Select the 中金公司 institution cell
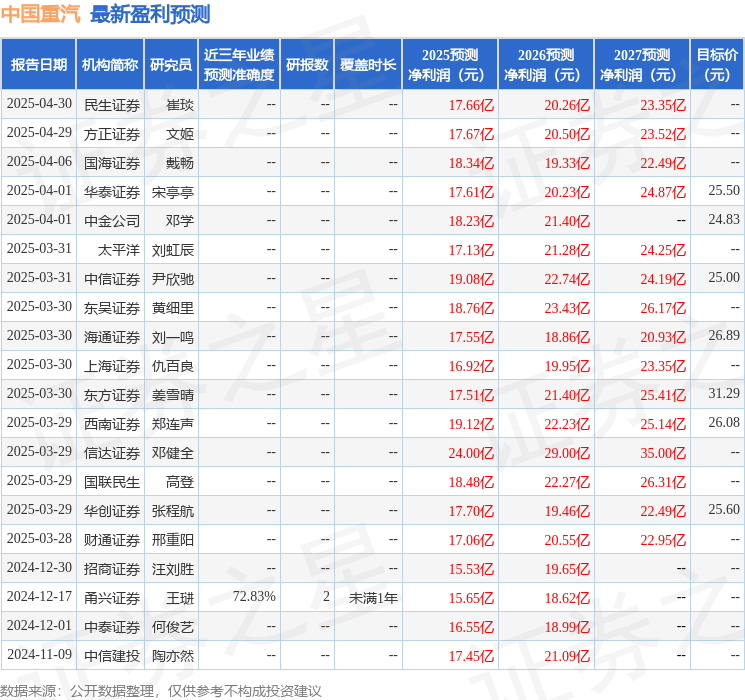 (112, 221)
